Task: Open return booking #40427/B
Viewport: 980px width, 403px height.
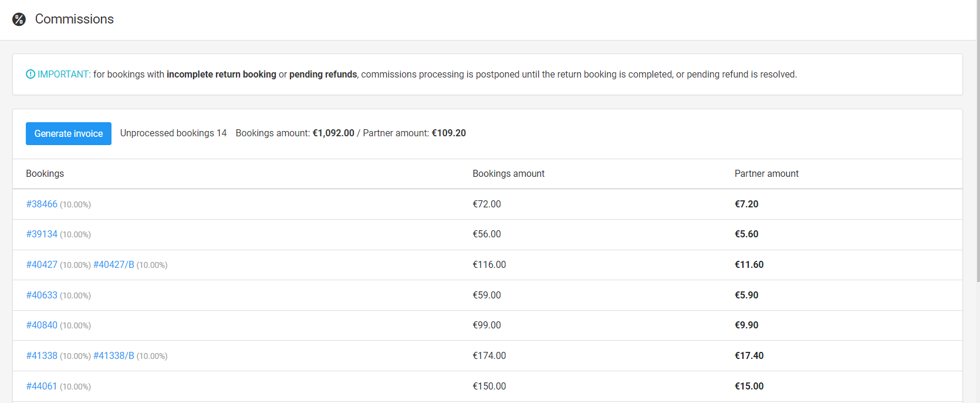Action: 114,264
